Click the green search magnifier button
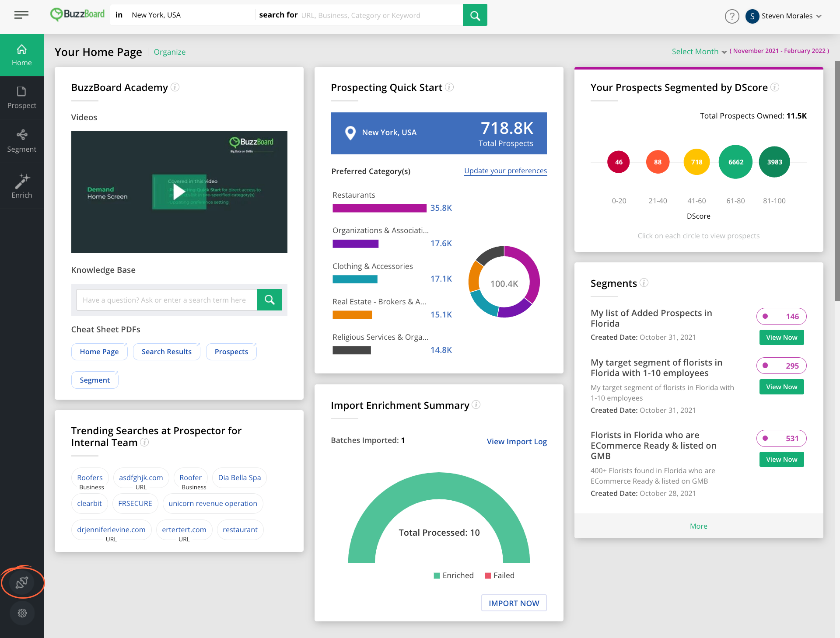The height and width of the screenshot is (638, 840). click(475, 15)
